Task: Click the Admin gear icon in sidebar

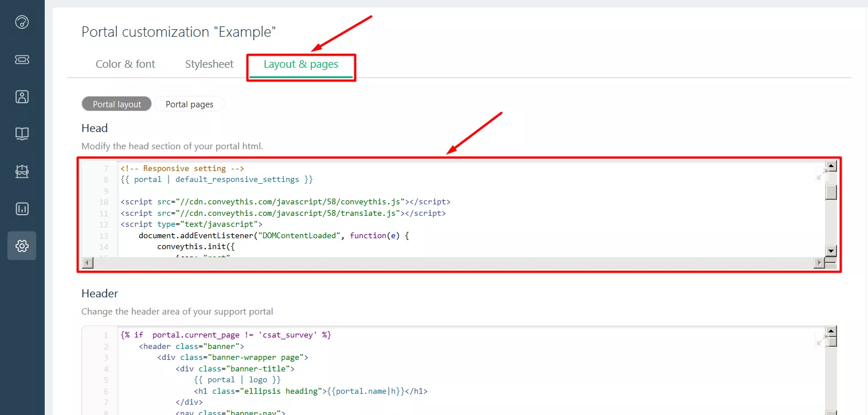Action: click(22, 246)
